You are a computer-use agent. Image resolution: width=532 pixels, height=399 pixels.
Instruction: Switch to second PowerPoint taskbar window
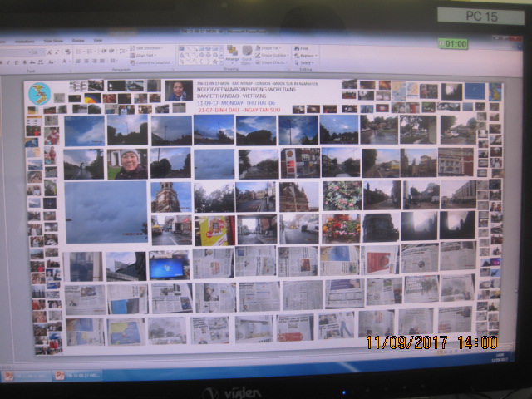click(x=77, y=375)
